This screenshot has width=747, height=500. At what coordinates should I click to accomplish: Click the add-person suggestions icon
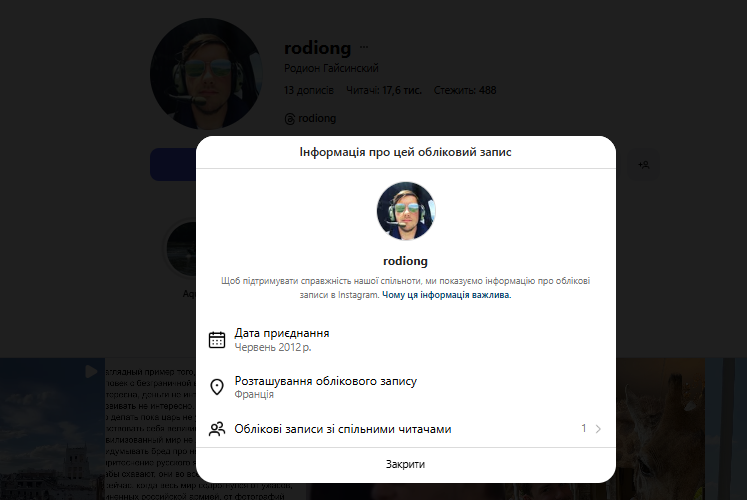[643, 164]
